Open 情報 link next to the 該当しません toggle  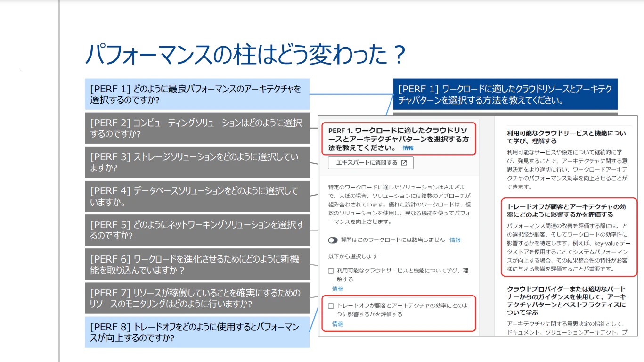point(455,240)
